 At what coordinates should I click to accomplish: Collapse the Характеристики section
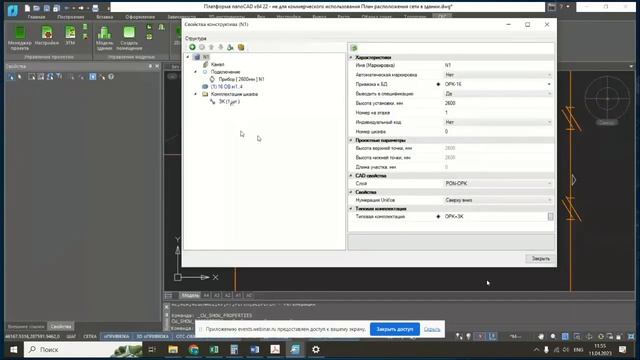point(351,58)
